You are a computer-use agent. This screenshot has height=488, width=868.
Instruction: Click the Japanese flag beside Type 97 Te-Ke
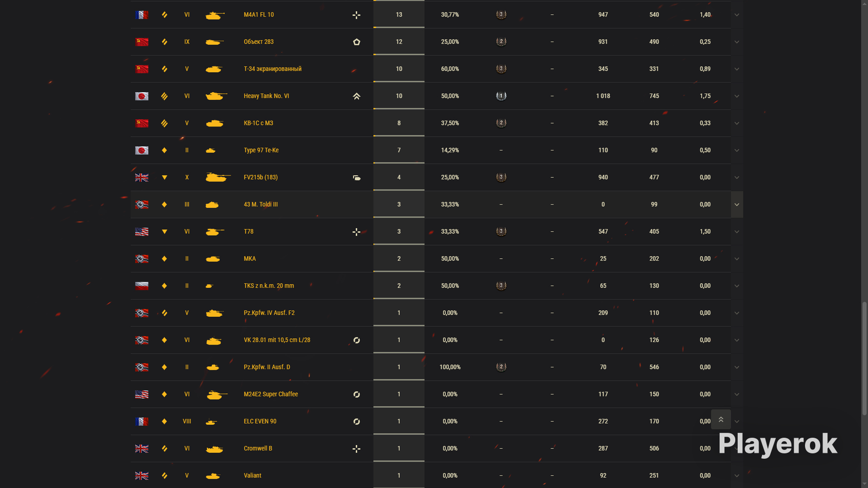click(x=142, y=150)
